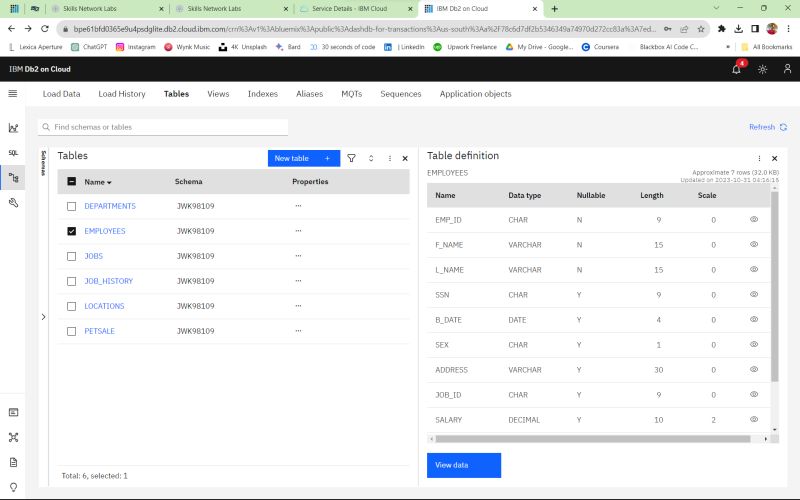Image resolution: width=800 pixels, height=500 pixels.
Task: Open the SQL editor from the sidebar
Action: click(x=13, y=153)
